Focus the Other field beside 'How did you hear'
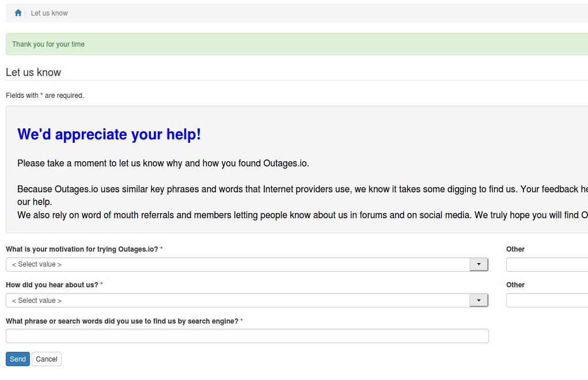The width and height of the screenshot is (588, 380). pyautogui.click(x=547, y=301)
